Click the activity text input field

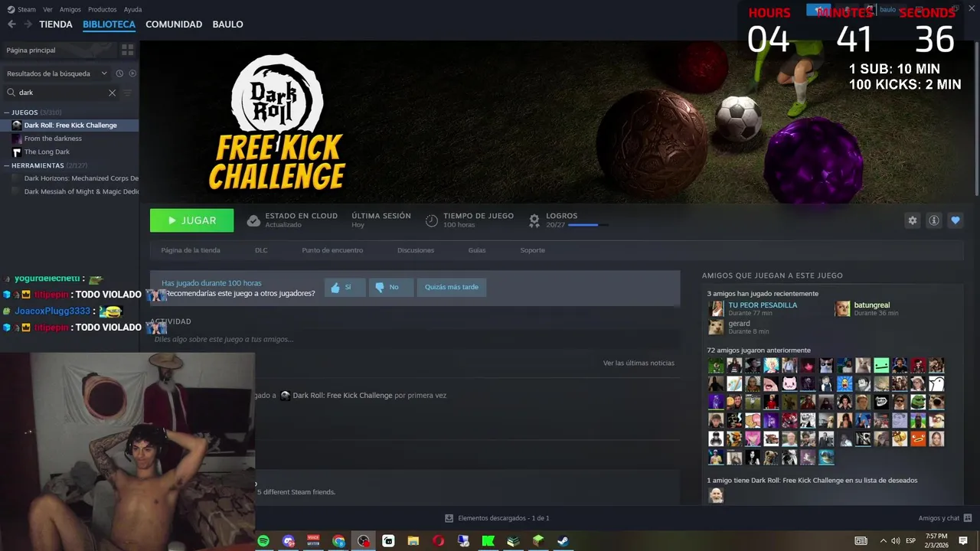tap(413, 339)
